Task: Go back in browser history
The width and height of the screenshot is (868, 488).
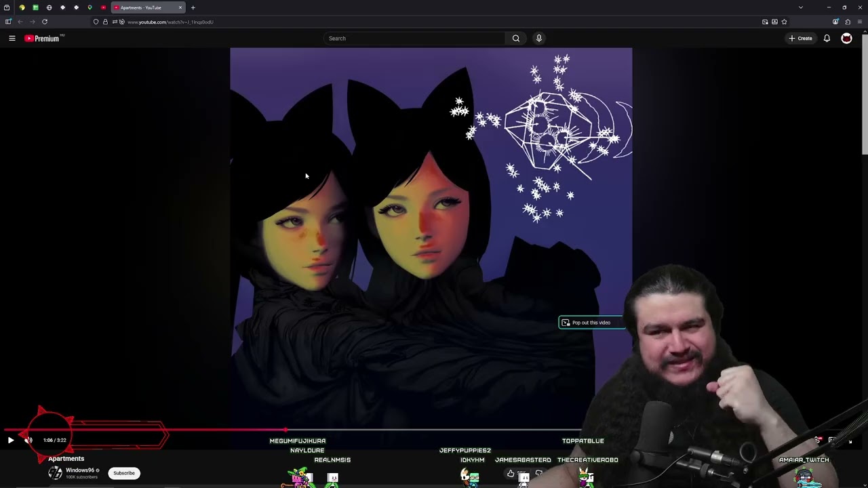Action: pyautogui.click(x=20, y=22)
